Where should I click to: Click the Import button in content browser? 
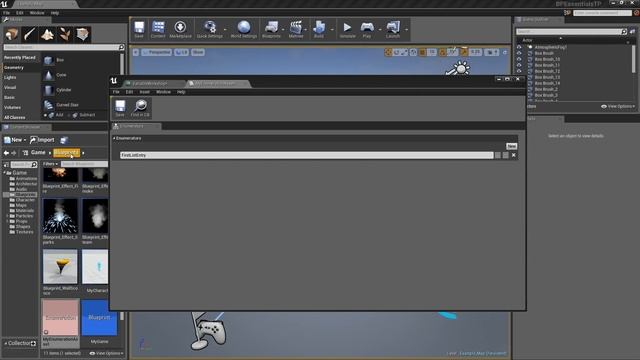click(x=42, y=140)
